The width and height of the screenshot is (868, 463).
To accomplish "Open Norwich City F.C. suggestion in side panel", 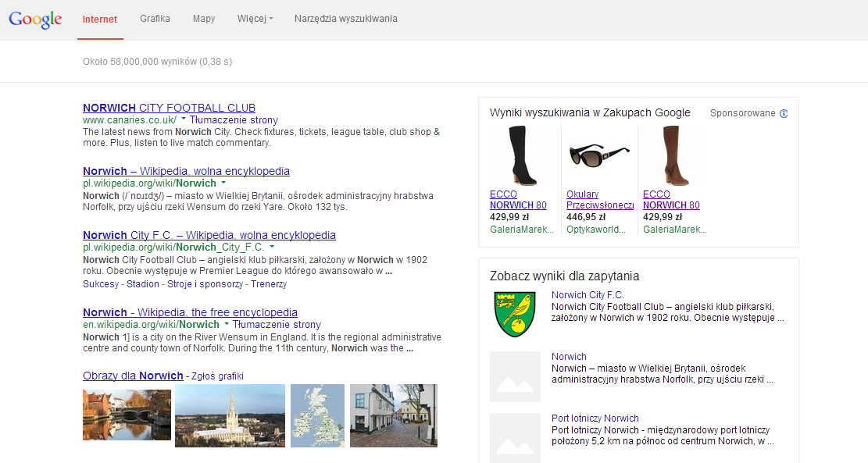I will point(588,295).
